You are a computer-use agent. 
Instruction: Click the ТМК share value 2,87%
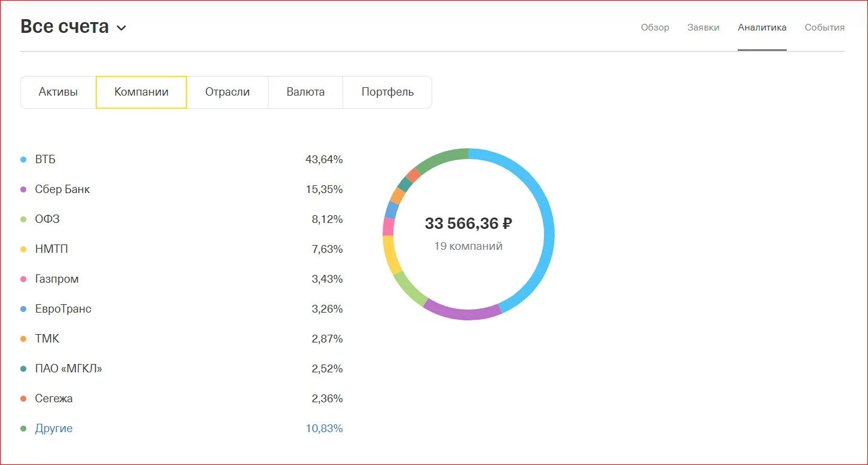(327, 339)
